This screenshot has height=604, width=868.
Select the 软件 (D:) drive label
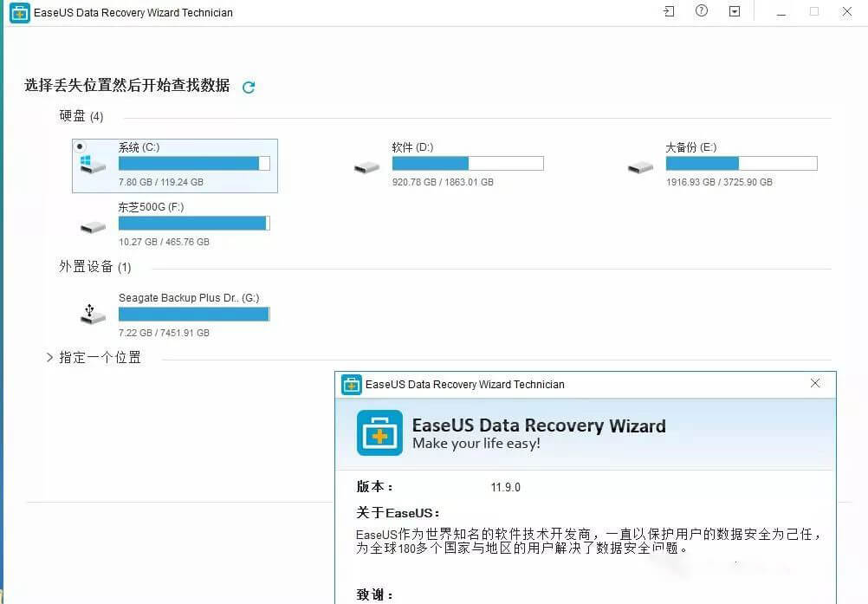click(412, 147)
